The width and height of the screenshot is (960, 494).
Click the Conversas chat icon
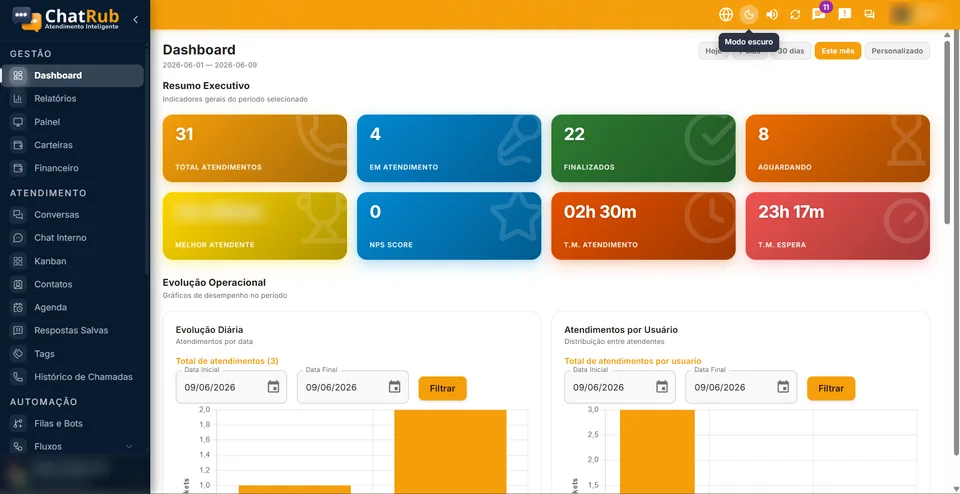(x=18, y=215)
